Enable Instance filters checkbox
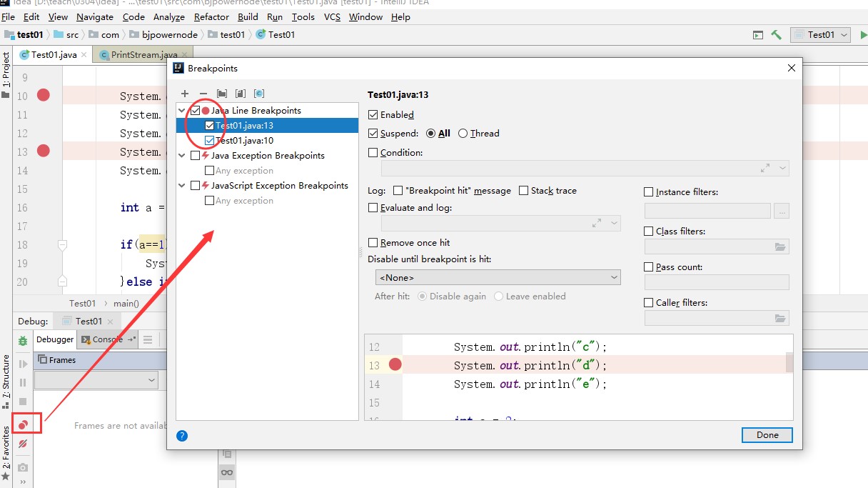 (649, 191)
